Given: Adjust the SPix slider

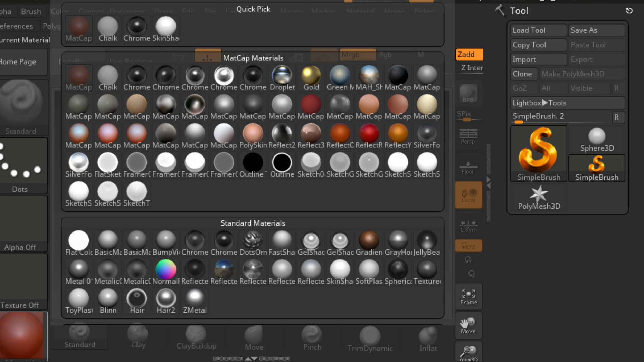Looking at the screenshot, I should coord(468,116).
